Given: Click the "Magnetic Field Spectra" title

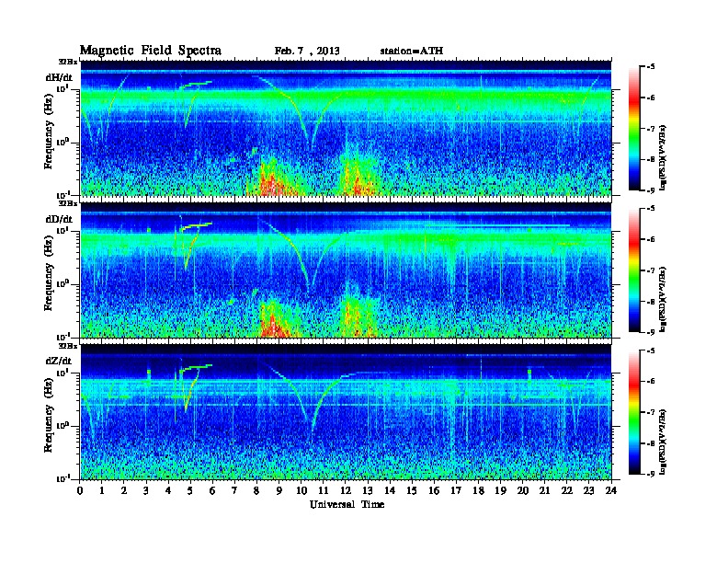Looking at the screenshot, I should (151, 51).
